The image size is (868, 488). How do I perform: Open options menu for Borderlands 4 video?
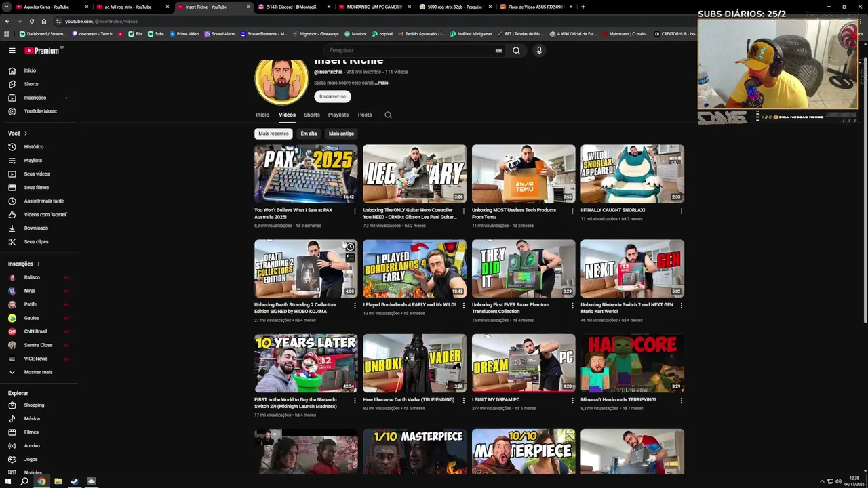[464, 306]
